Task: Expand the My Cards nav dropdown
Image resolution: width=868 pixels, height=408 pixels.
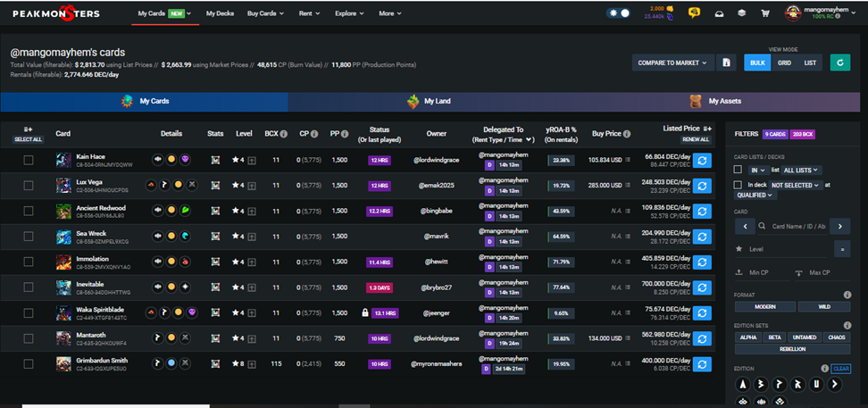Action: (165, 13)
